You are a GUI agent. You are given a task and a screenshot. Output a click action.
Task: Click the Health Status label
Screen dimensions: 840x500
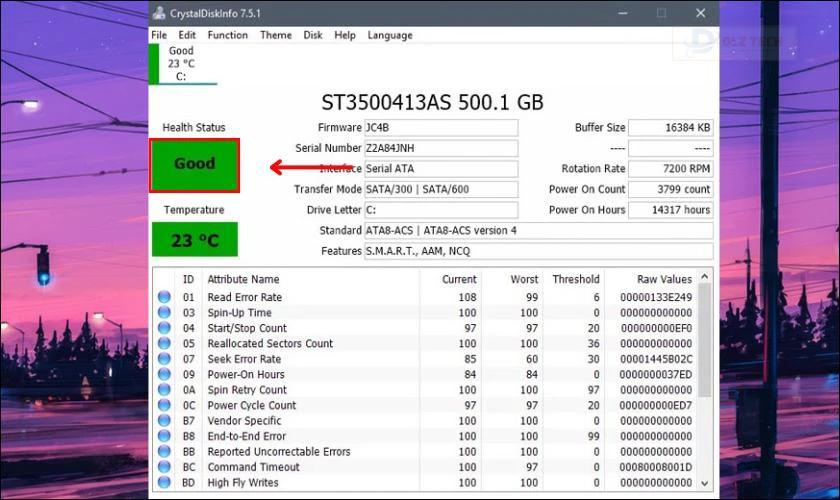pyautogui.click(x=194, y=128)
